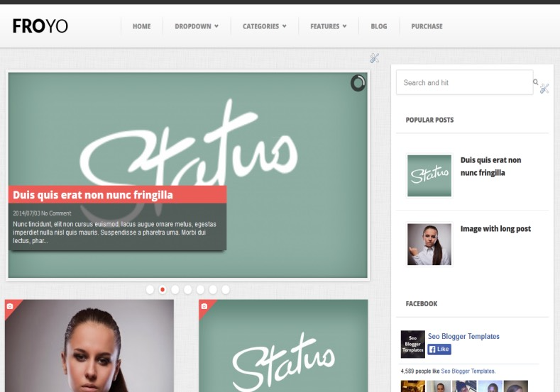560x392 pixels.
Task: Select the active red slider dot
Action: (163, 290)
